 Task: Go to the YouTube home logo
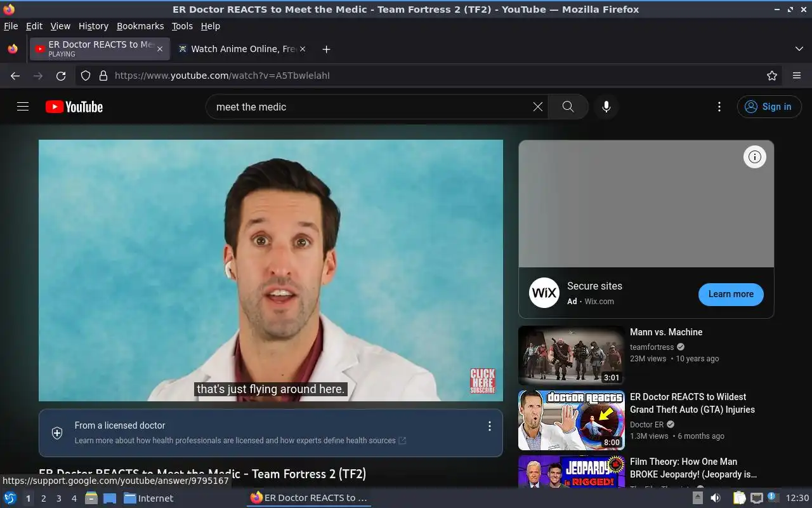74,107
